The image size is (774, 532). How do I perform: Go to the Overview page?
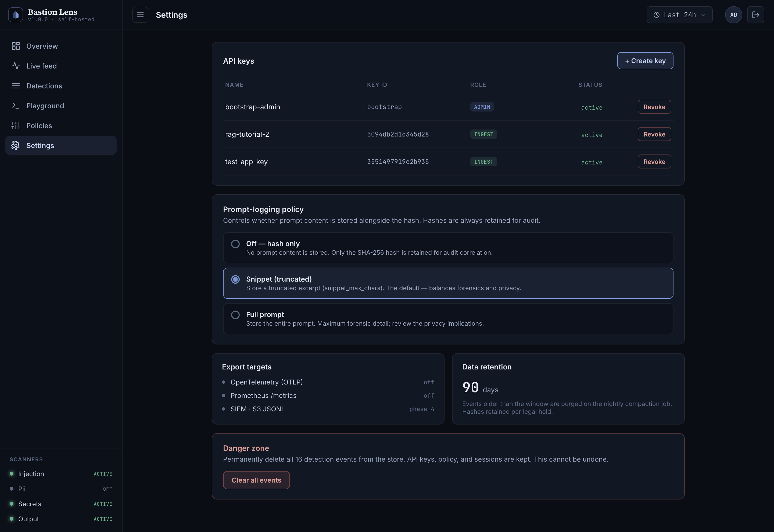pos(61,46)
